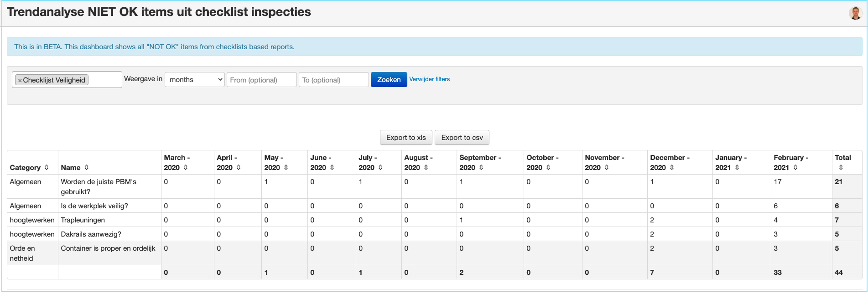This screenshot has height=294, width=868.
Task: Sort by Category column arrows
Action: [x=47, y=167]
